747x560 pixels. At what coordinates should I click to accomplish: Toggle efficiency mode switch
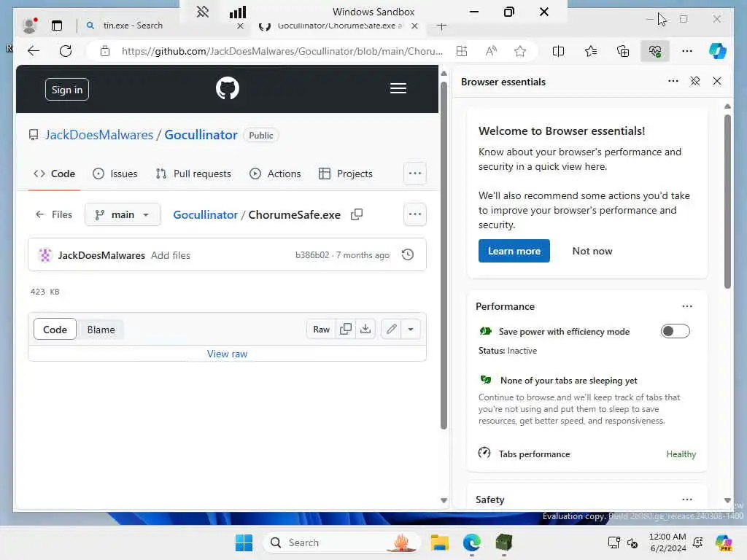point(675,331)
